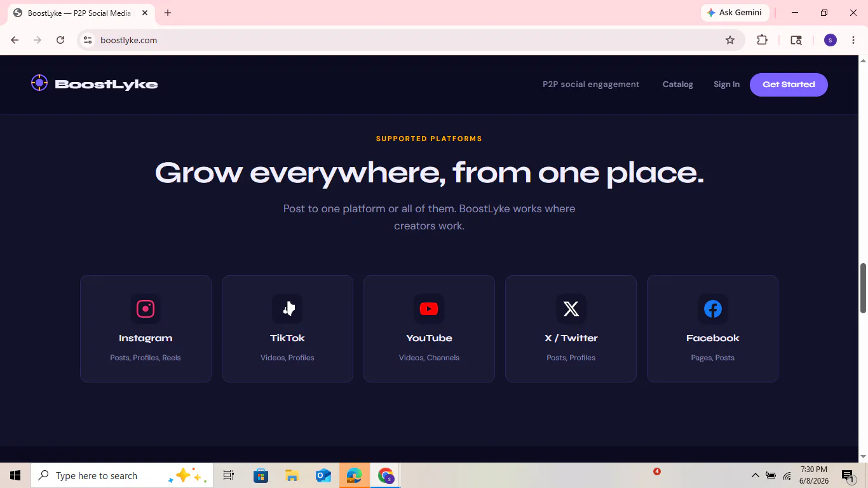Click the Windows taskbar search box
Viewport: 868px width, 488px height.
(x=122, y=475)
